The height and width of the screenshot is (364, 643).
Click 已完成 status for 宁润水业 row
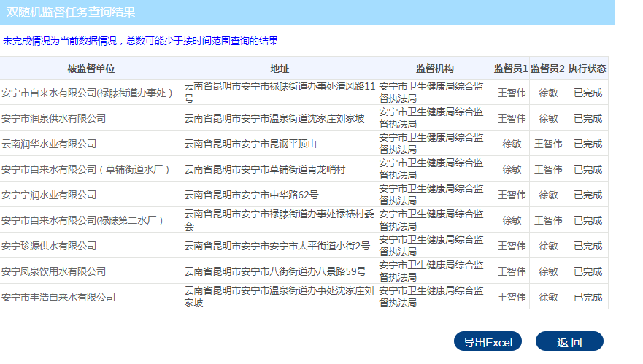click(x=588, y=195)
